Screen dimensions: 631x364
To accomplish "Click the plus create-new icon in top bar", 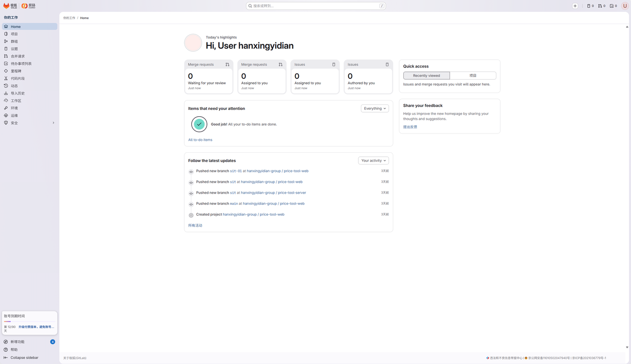I will click(x=575, y=6).
